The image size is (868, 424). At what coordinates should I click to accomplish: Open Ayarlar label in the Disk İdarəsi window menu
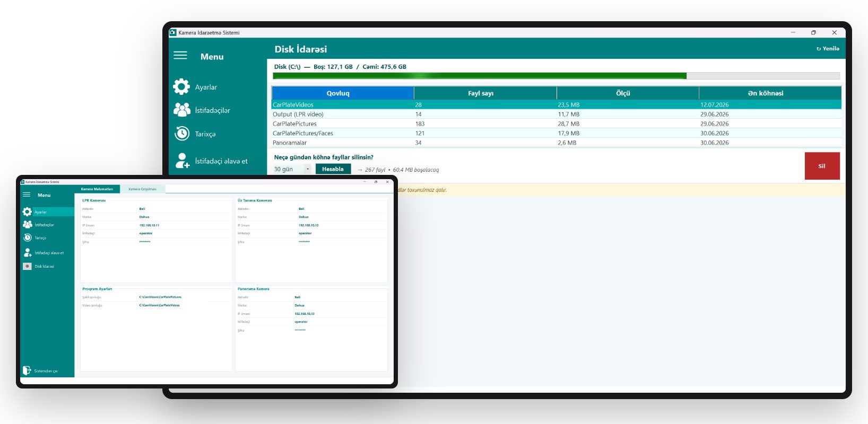pyautogui.click(x=206, y=87)
